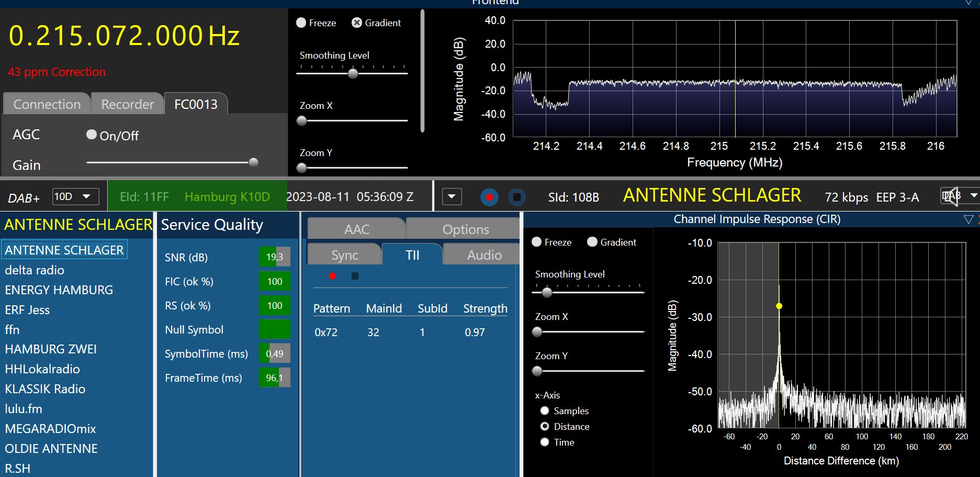The width and height of the screenshot is (980, 477).
Task: Choose KLASSIK Radio in the service list
Action: 45,389
